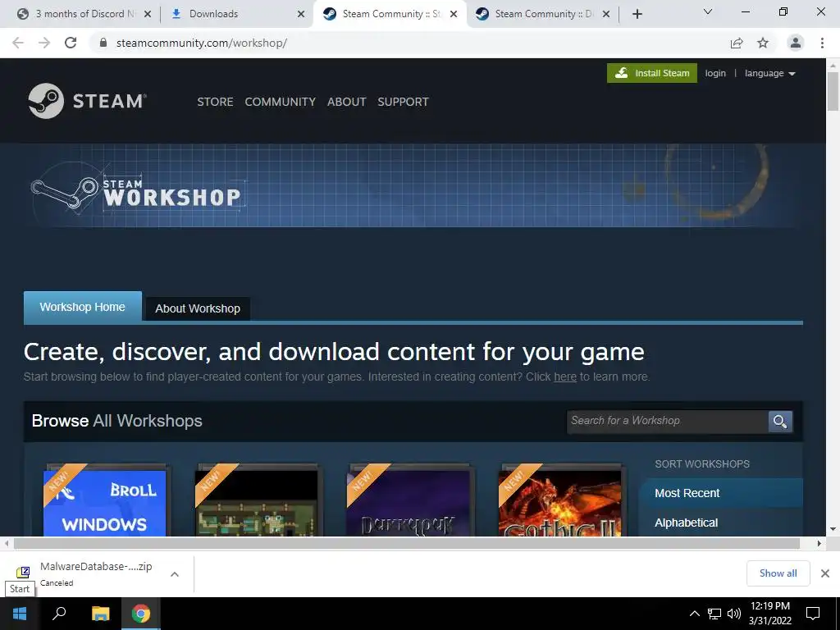Image resolution: width=840 pixels, height=630 pixels.
Task: Show hidden system tray icons
Action: click(x=694, y=614)
